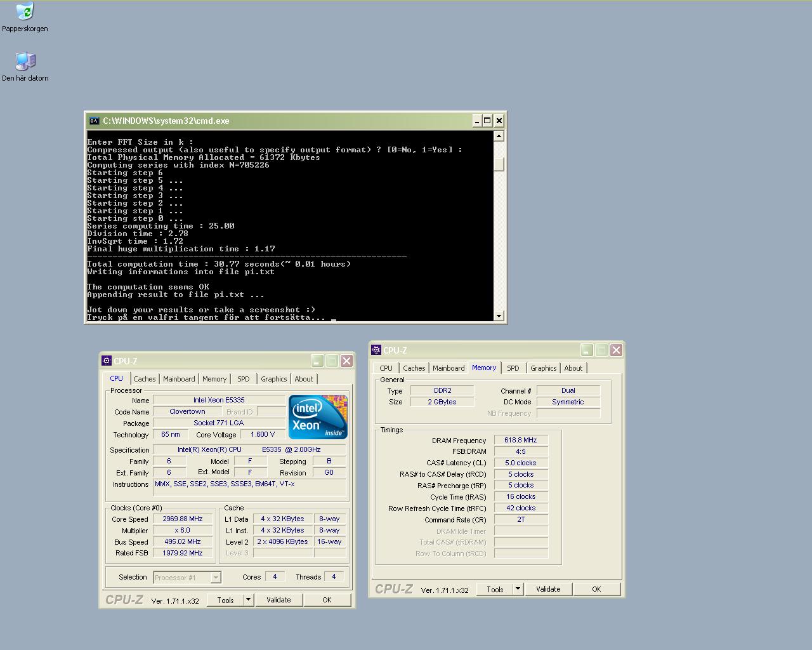Viewport: 812px width, 650px height.
Task: Click the Memory CPU-Z window title icon
Action: pos(376,350)
